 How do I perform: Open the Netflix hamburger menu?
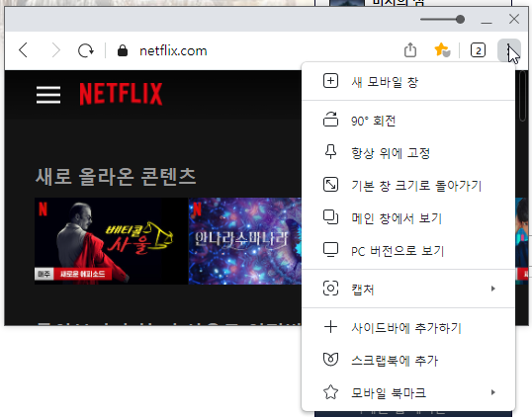coord(48,95)
